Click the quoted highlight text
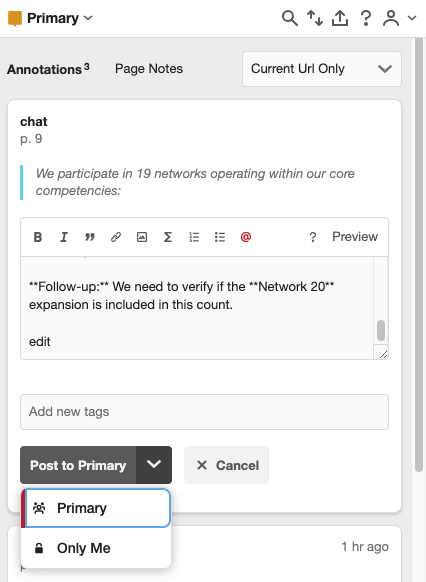 tap(195, 182)
